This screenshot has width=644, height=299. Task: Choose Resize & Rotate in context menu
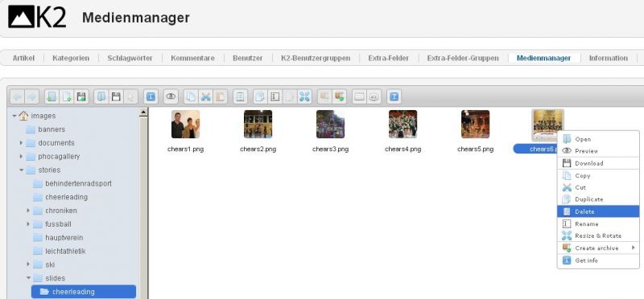pos(598,236)
